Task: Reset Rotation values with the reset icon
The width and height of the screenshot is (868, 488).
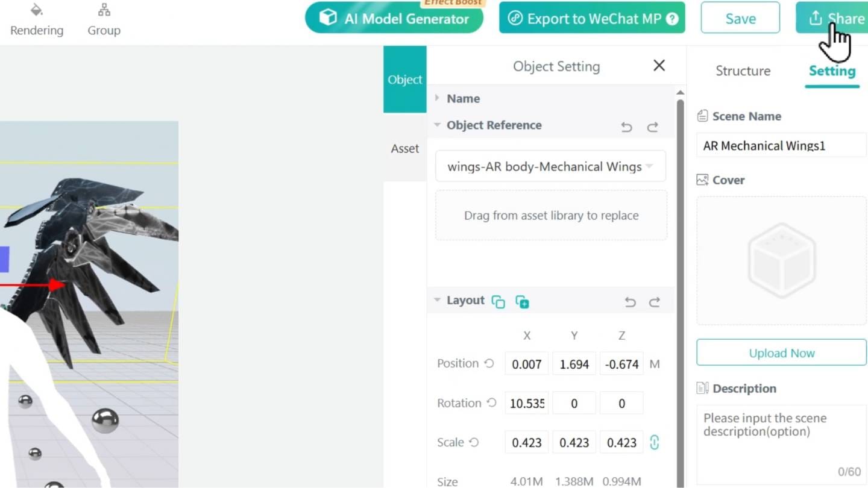Action: pos(491,402)
